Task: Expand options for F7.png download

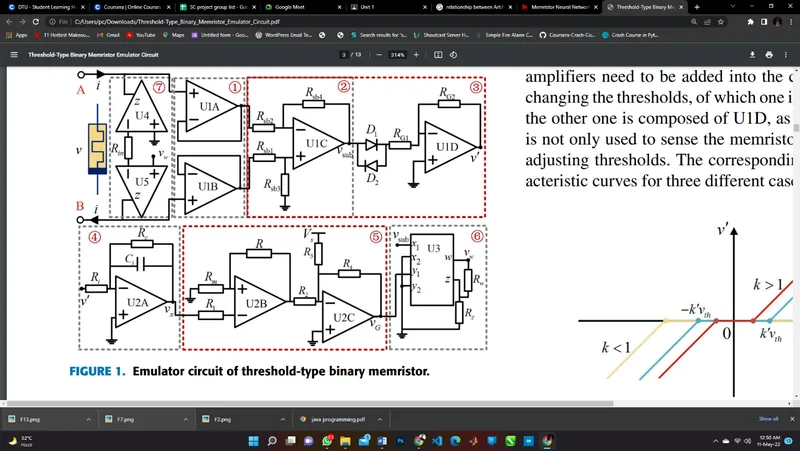Action: (186, 419)
